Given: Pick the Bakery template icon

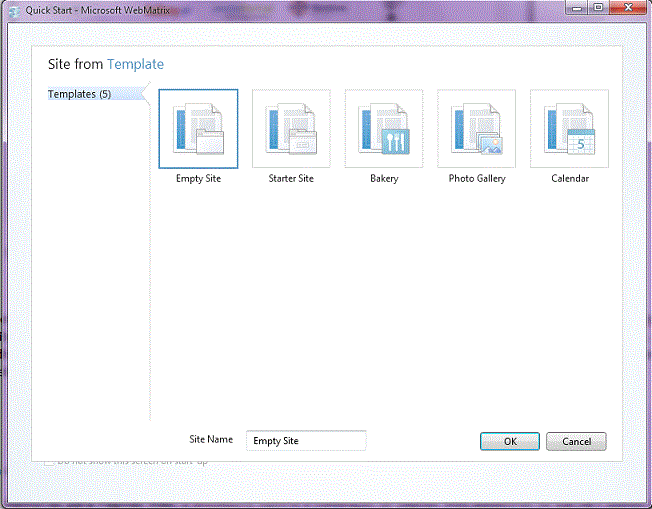Looking at the screenshot, I should (x=384, y=128).
